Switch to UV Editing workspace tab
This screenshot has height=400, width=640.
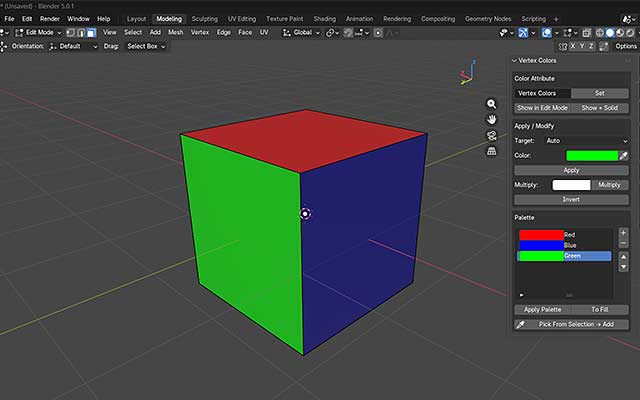click(242, 19)
